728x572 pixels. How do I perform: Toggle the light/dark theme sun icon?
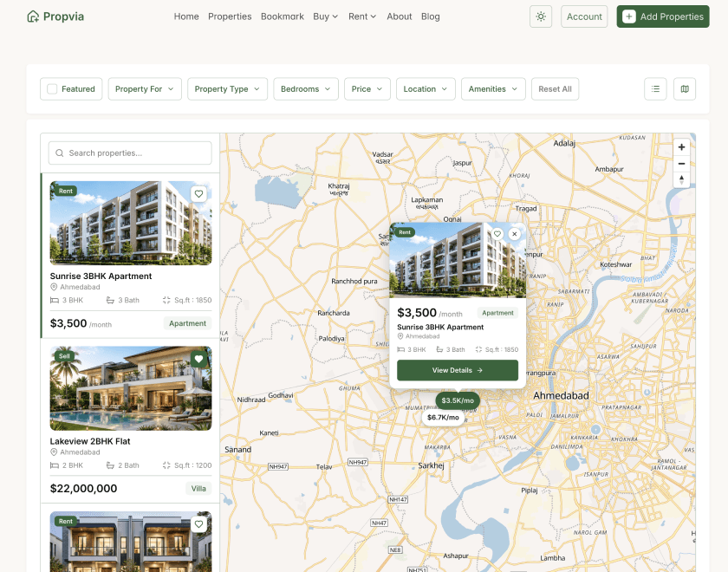(x=541, y=16)
